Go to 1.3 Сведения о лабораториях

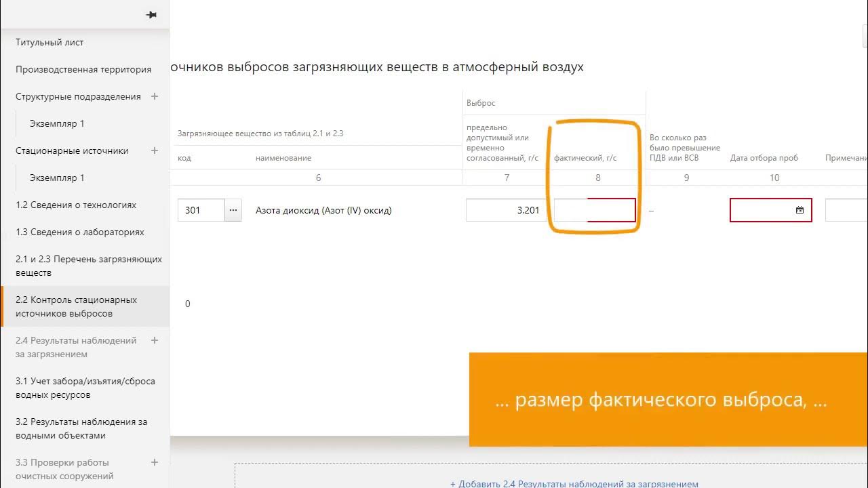[80, 232]
